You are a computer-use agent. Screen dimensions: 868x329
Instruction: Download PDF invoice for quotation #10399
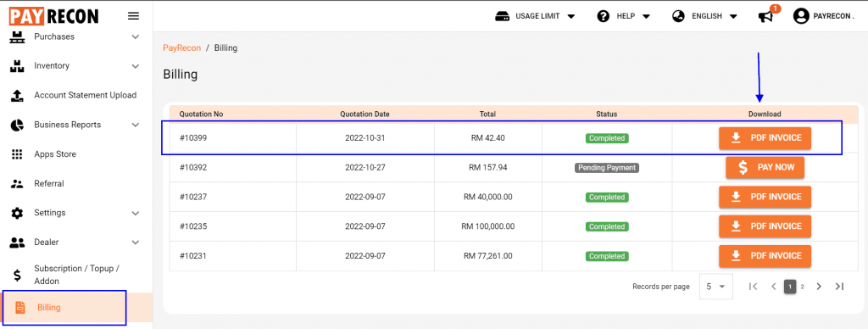765,138
